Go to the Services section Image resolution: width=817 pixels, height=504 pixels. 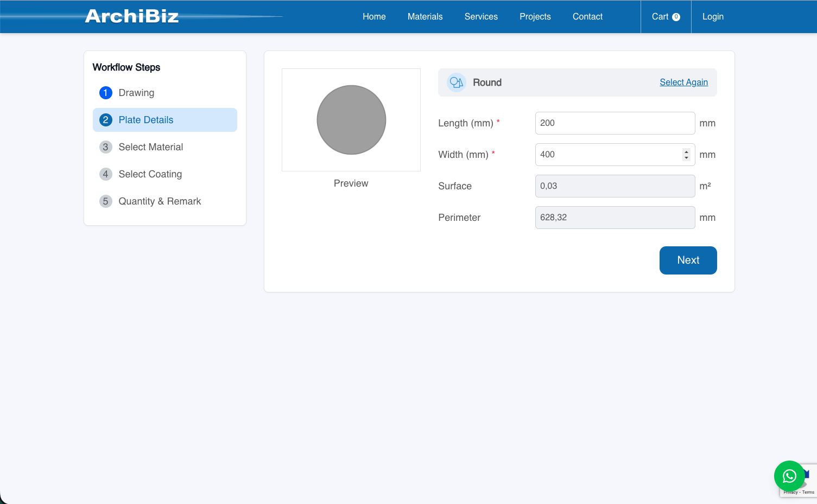[481, 16]
